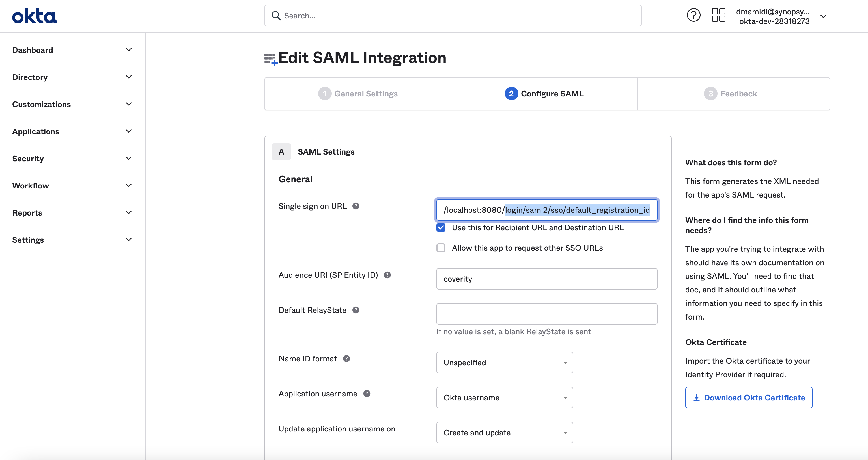Screen dimensions: 868x460
Task: Click help icon next to Audience URI
Action: click(x=387, y=275)
